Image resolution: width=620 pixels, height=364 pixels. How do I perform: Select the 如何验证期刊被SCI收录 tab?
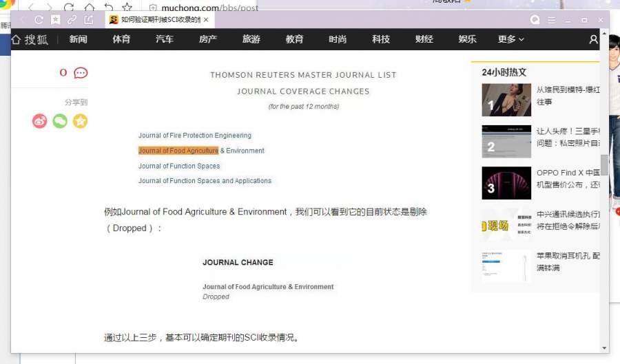click(x=160, y=20)
